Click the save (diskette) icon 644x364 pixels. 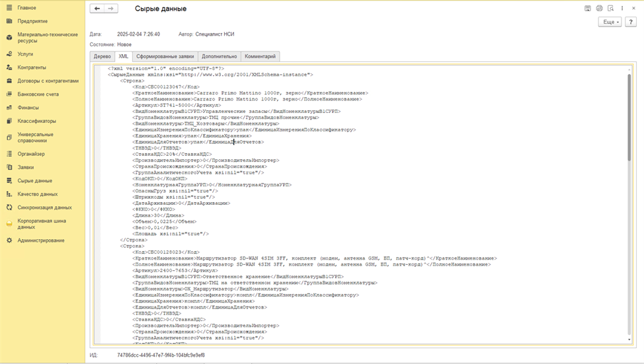pyautogui.click(x=588, y=9)
